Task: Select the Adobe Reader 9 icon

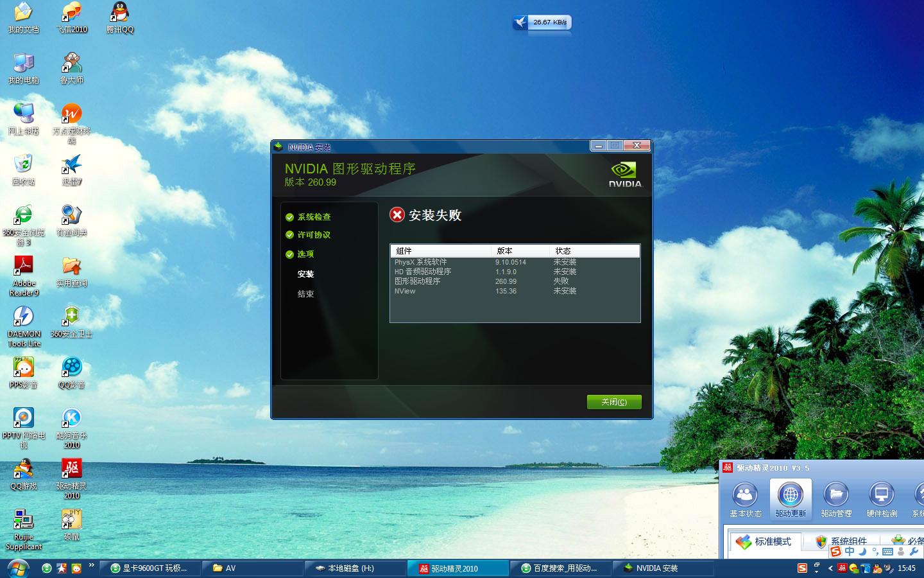Action: pos(24,276)
